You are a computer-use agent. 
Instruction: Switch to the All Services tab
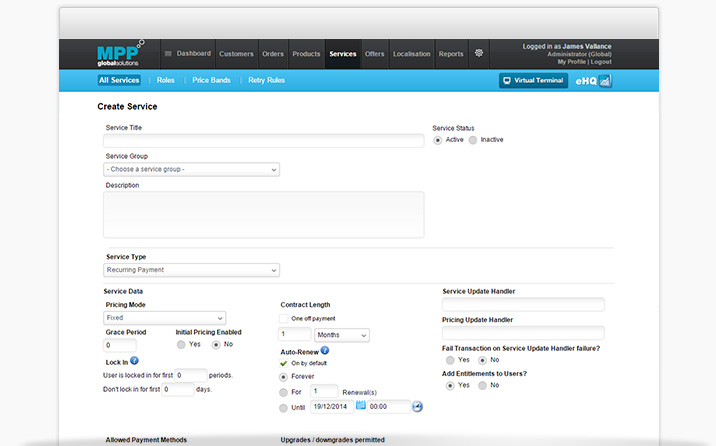119,80
